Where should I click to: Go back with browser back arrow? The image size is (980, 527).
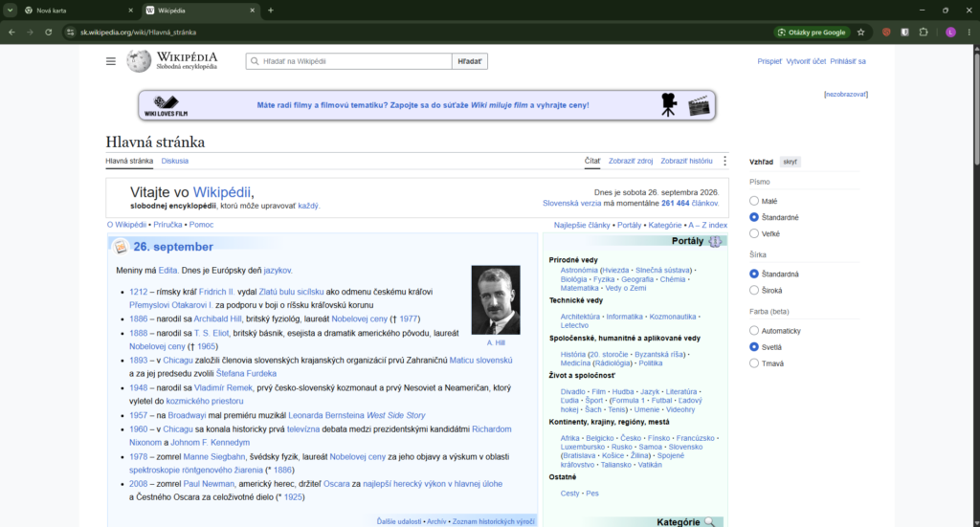11,32
